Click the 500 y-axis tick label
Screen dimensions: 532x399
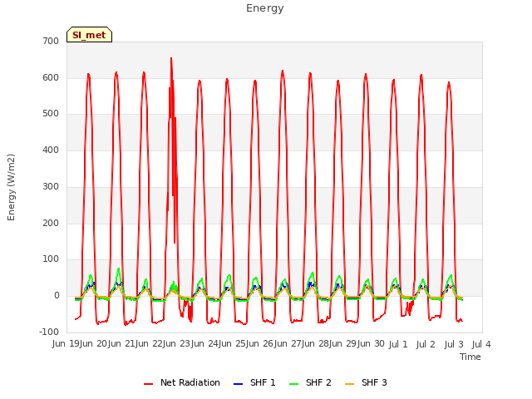click(x=51, y=114)
